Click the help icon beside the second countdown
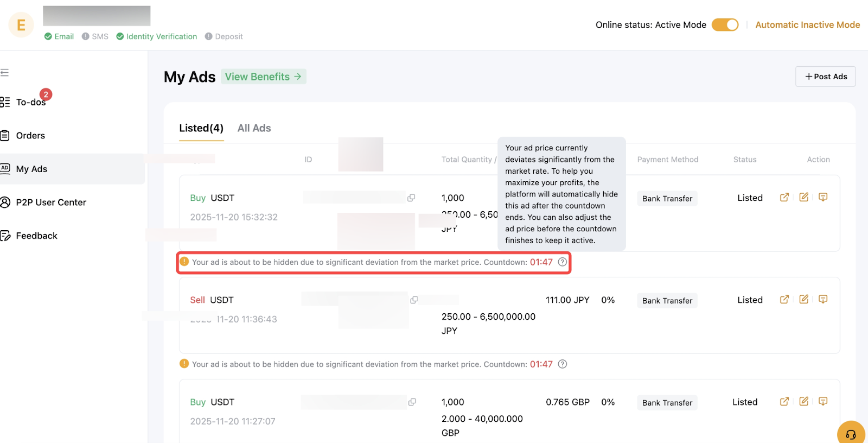This screenshot has height=443, width=868. 563,364
